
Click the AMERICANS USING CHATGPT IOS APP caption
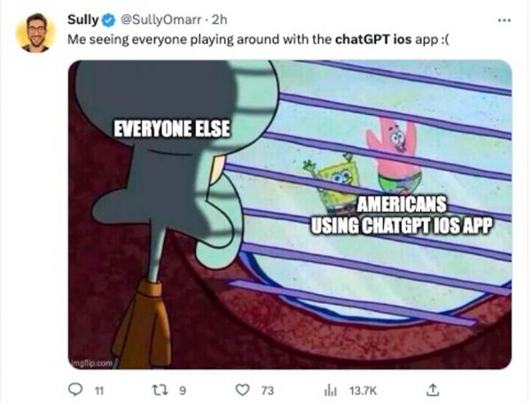(x=401, y=215)
